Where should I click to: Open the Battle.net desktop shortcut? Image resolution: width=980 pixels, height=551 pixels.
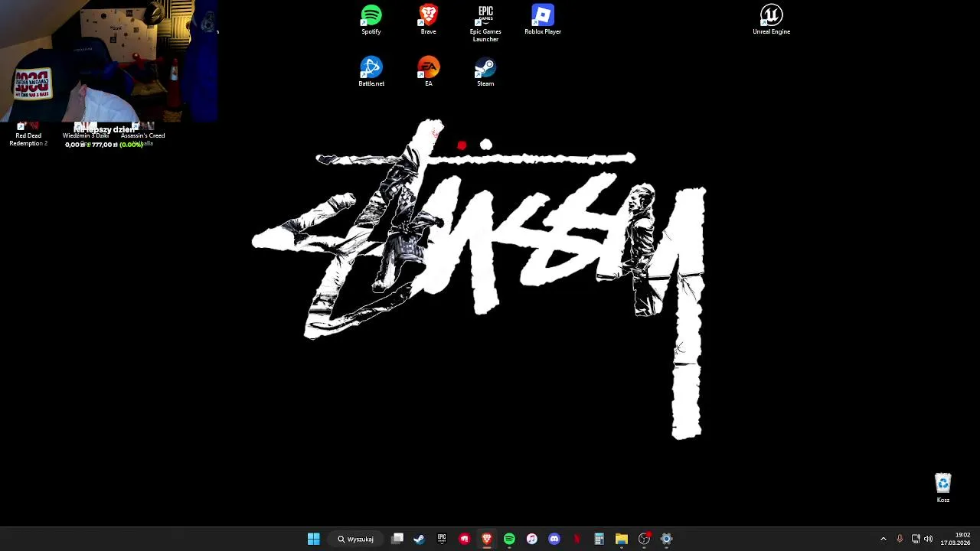pos(371,72)
